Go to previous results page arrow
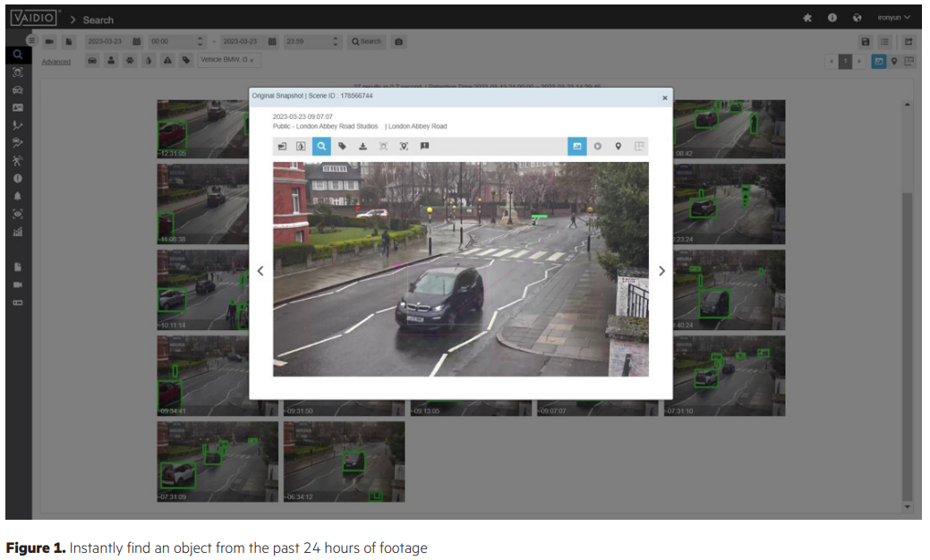Viewport: 930px width, 560px height. tap(832, 61)
